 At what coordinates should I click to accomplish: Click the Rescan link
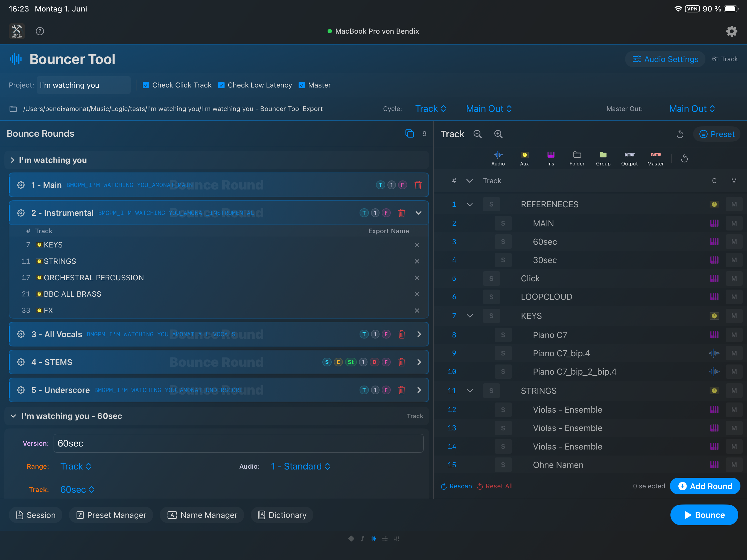pos(456,486)
